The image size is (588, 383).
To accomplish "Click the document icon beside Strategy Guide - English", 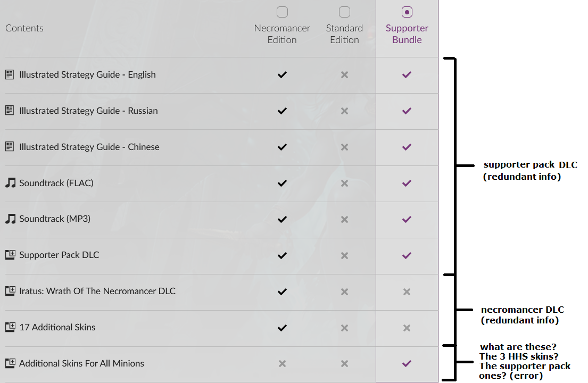I will click(x=10, y=74).
